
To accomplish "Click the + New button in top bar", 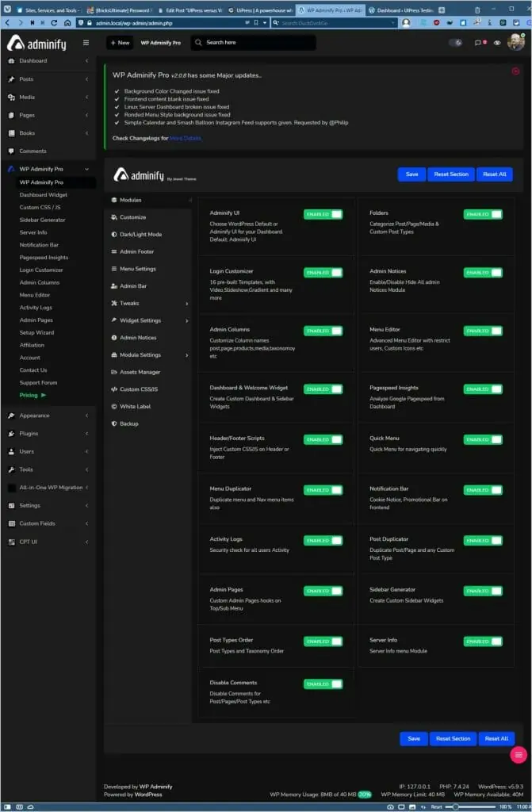I will (x=120, y=43).
